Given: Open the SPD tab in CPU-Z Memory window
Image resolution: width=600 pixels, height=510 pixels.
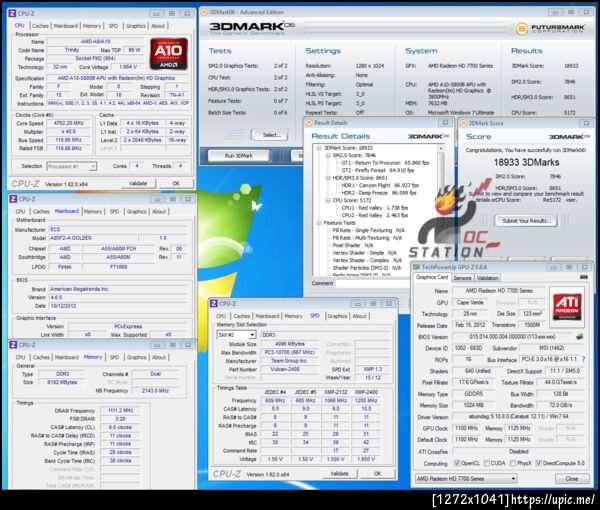Looking at the screenshot, I should pos(114,357).
